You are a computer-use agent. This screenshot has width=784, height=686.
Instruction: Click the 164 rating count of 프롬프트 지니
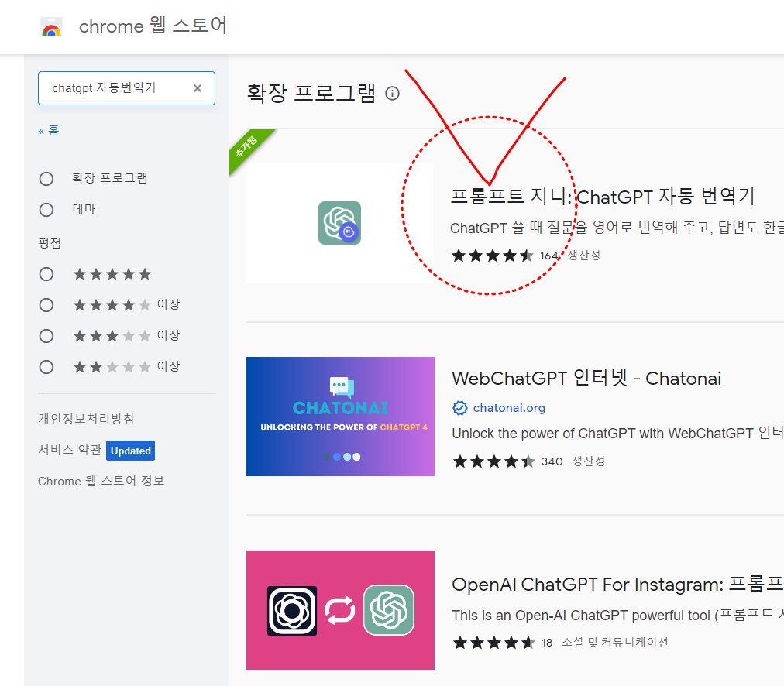(x=548, y=256)
